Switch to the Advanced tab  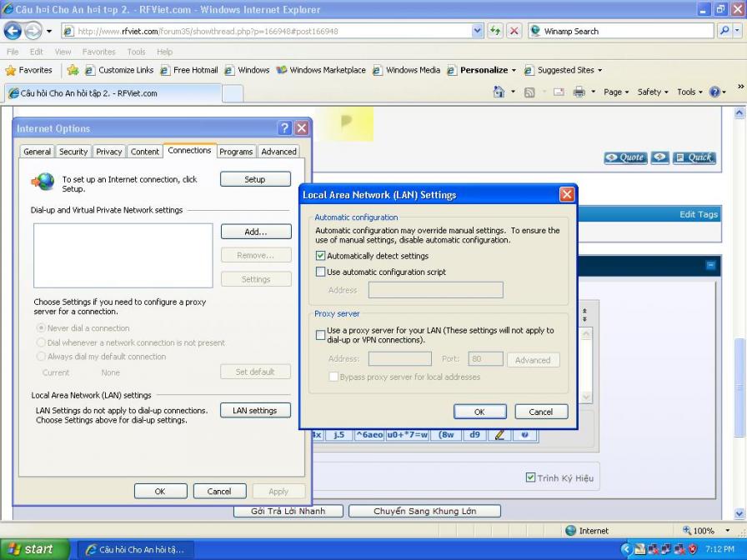(278, 152)
